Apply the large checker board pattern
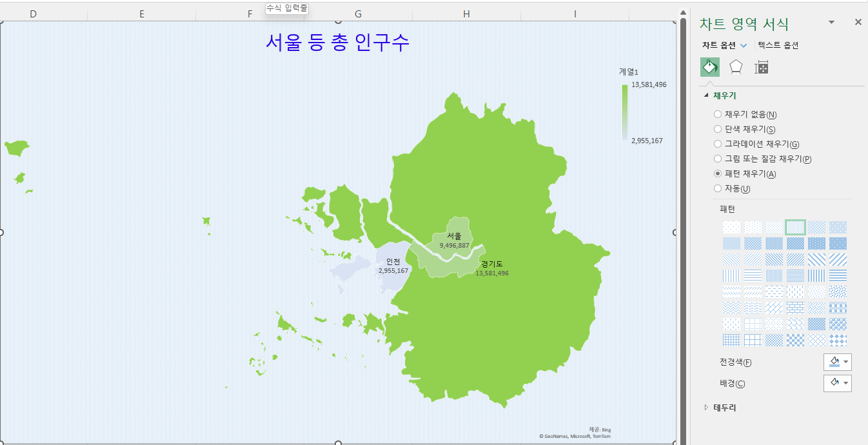868x445 pixels. (x=795, y=340)
